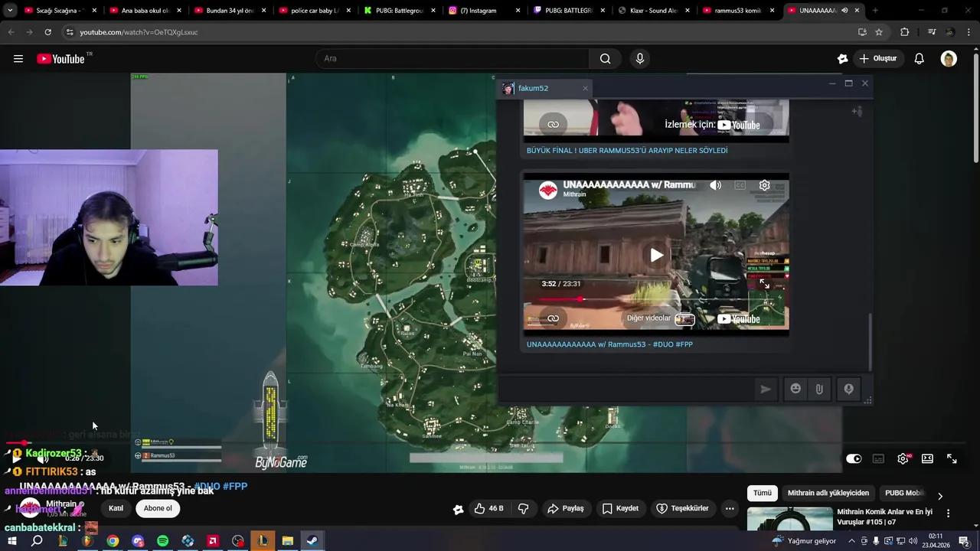This screenshot has width=980, height=551.
Task: Switch to the PUBG: BATTLEGR Twitch tab
Action: click(x=568, y=11)
